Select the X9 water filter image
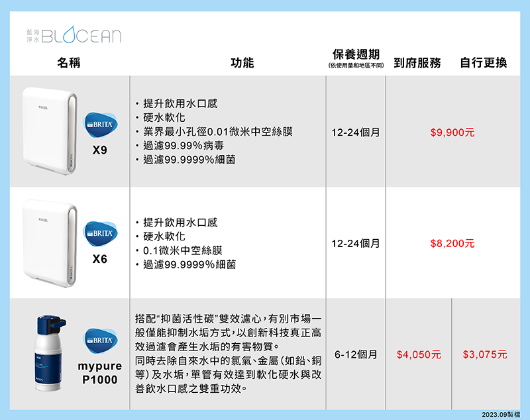The image size is (530, 420). [x=49, y=131]
